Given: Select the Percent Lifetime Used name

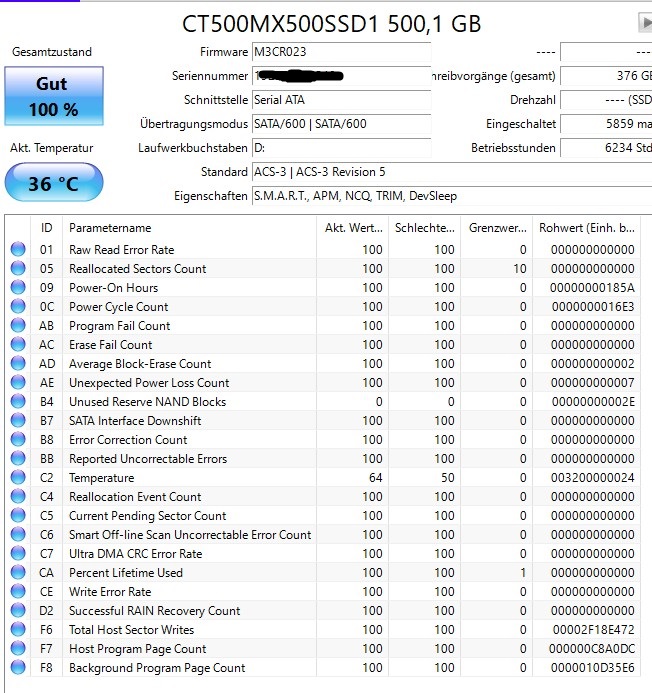Looking at the screenshot, I should click(x=126, y=573).
